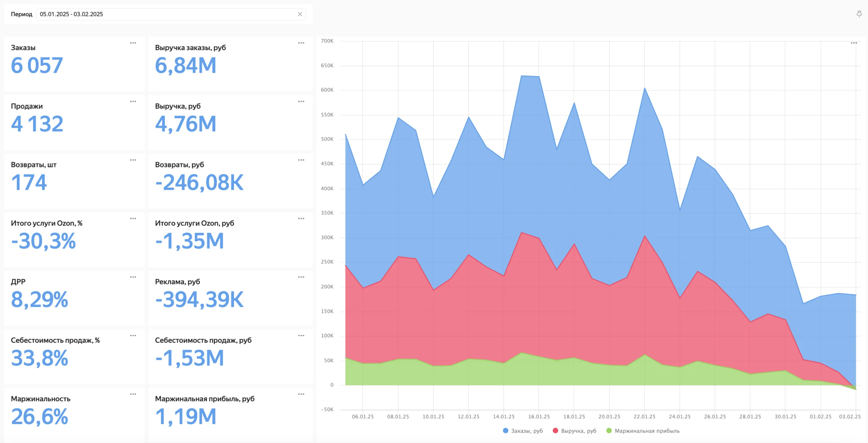The width and height of the screenshot is (868, 443).
Task: Click the blue Заказы, руб legend color dot
Action: pos(506,431)
